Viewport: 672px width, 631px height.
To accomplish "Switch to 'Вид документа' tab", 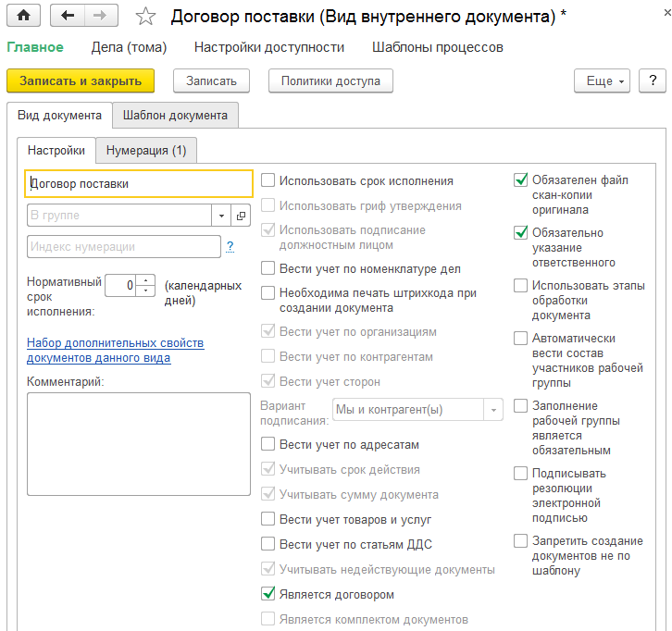I will pos(59,116).
